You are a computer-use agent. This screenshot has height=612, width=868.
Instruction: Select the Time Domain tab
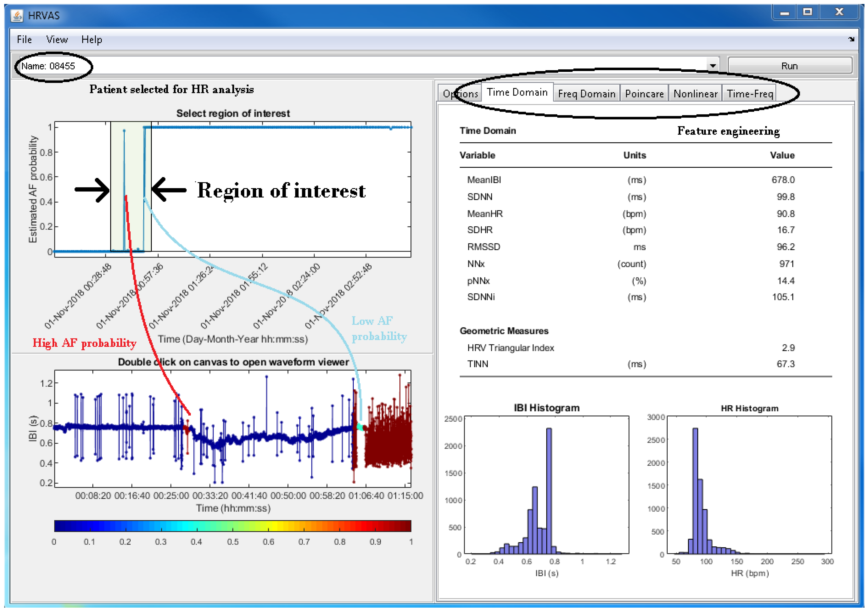coord(517,92)
